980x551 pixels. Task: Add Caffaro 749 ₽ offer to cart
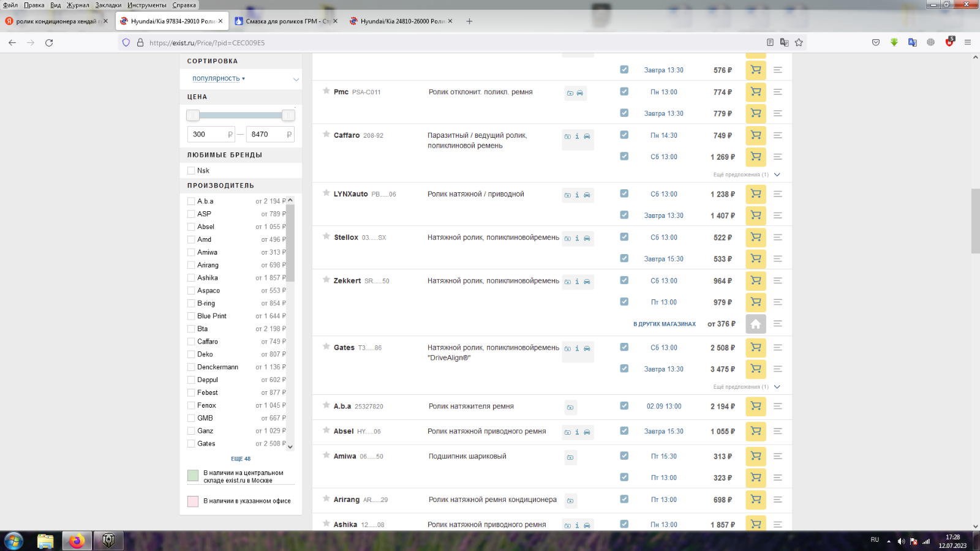click(756, 135)
